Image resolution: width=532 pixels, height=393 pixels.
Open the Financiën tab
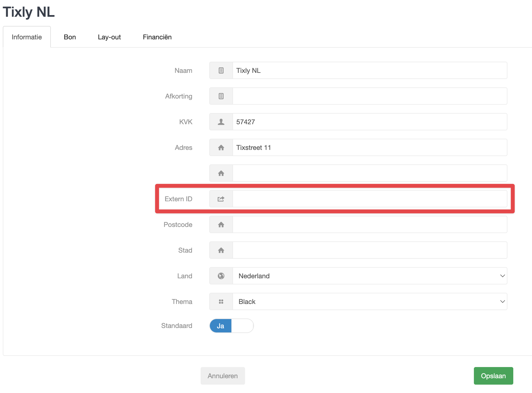tap(157, 37)
